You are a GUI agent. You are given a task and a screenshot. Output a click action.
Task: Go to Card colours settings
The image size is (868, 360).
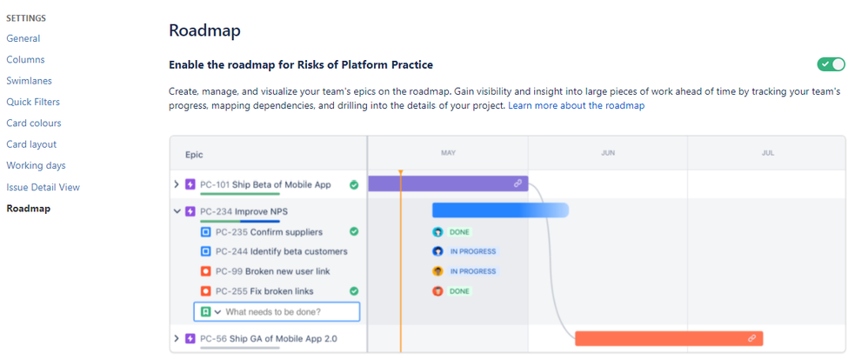click(x=34, y=123)
